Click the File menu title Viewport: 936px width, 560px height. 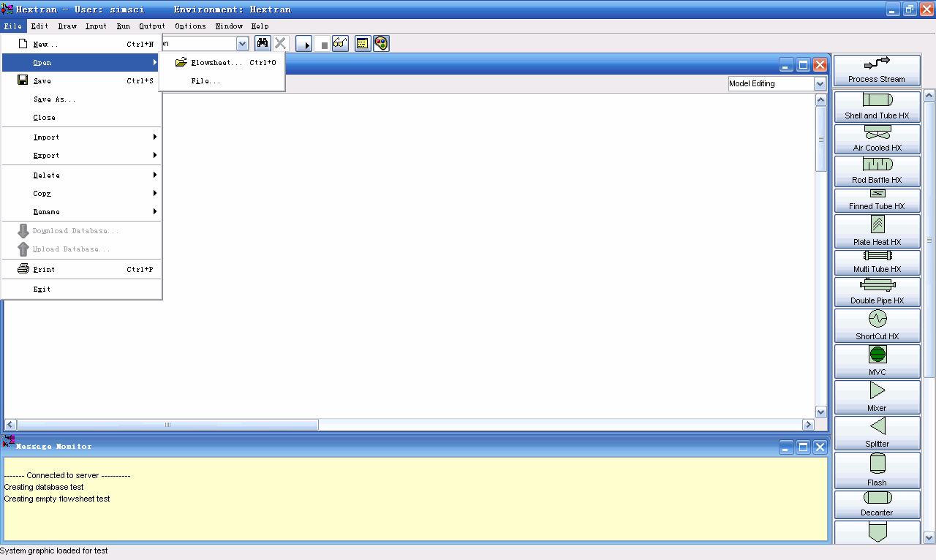[x=13, y=26]
